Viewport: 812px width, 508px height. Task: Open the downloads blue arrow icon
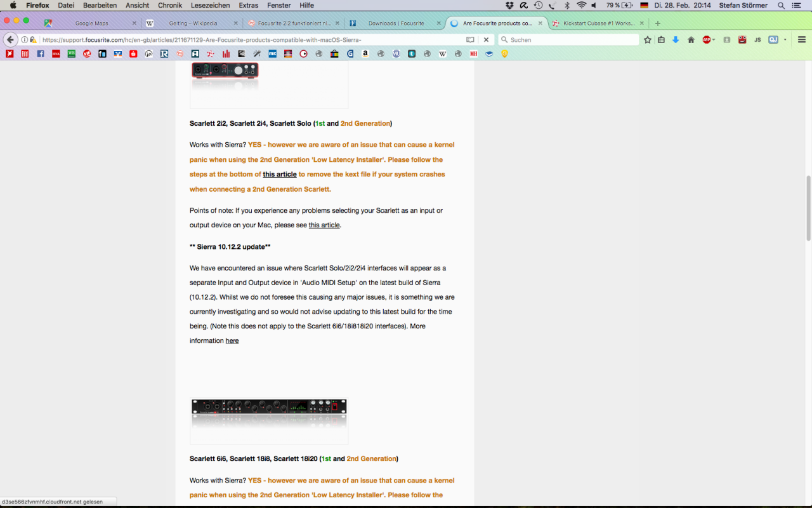tap(676, 39)
